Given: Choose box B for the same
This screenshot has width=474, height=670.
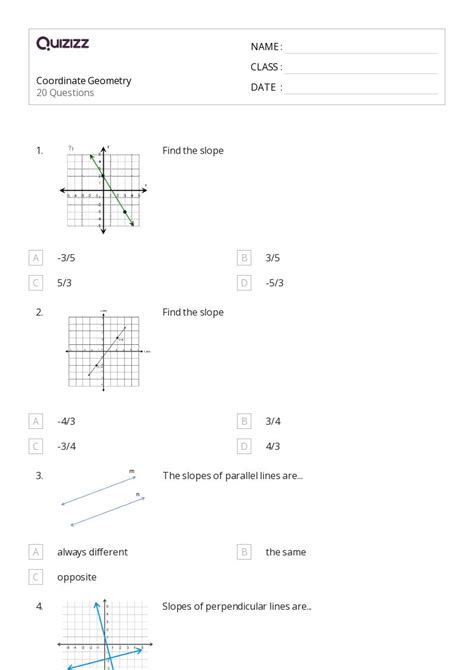Looking at the screenshot, I should point(244,552).
